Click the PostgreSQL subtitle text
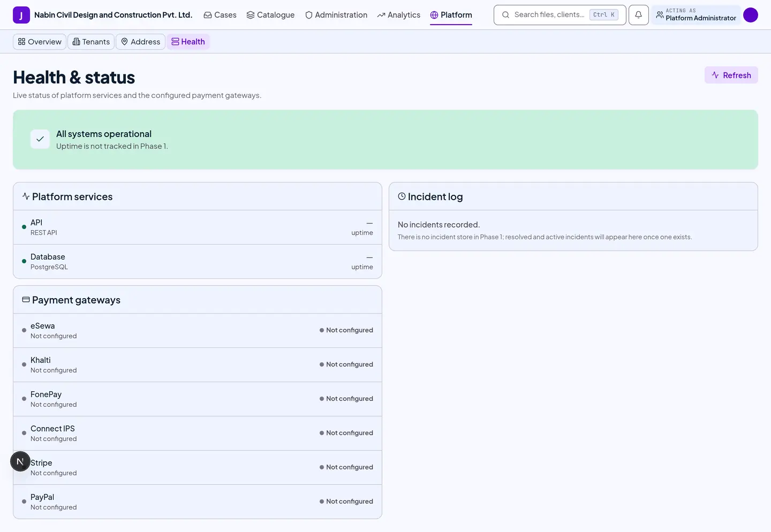771x532 pixels. pos(49,267)
